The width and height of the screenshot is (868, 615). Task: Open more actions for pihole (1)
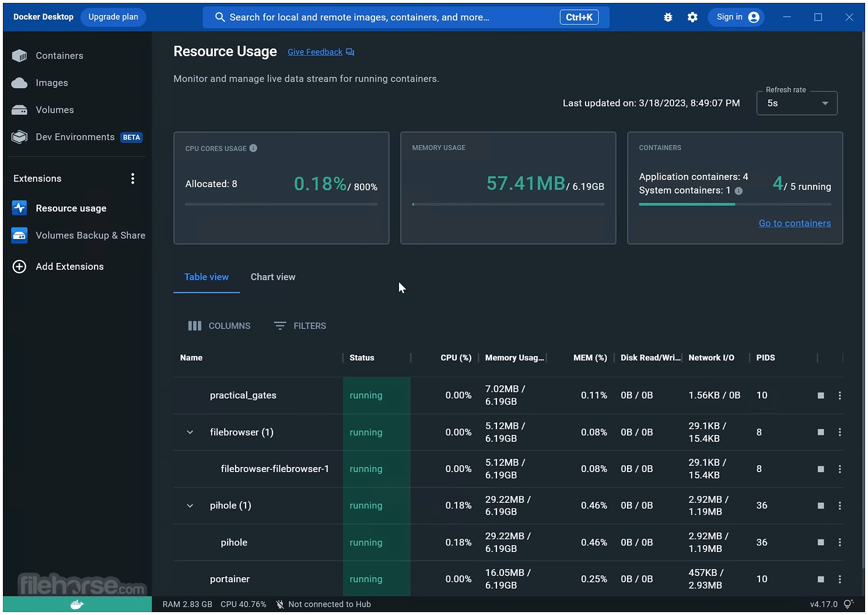click(x=840, y=505)
